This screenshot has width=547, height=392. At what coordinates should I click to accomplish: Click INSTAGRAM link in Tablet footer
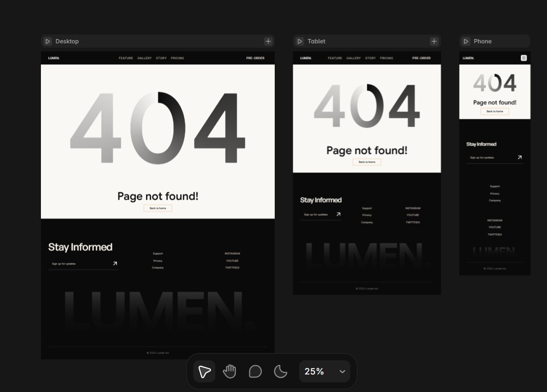(413, 208)
